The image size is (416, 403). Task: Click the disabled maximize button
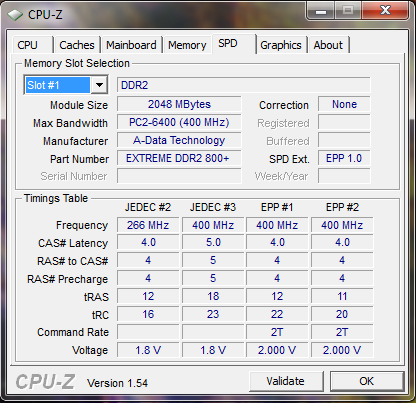coord(348,11)
